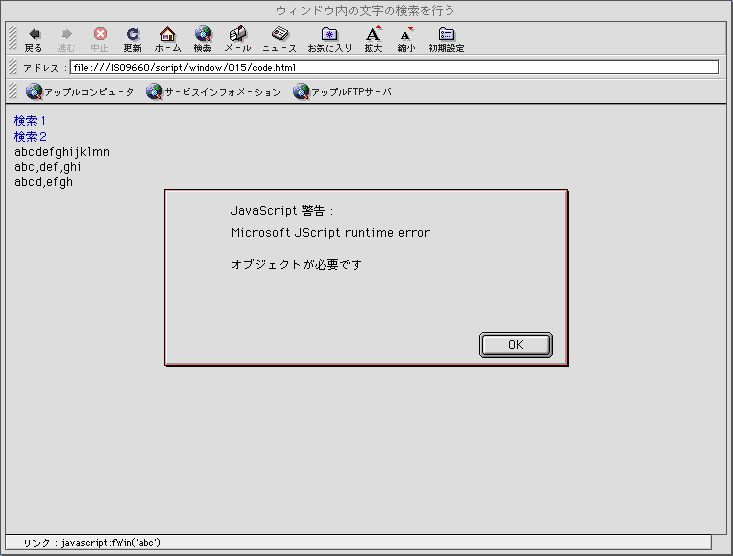Click the window title ウィンドウ内の文字の検索を行う
The width and height of the screenshot is (733, 556).
(365, 11)
